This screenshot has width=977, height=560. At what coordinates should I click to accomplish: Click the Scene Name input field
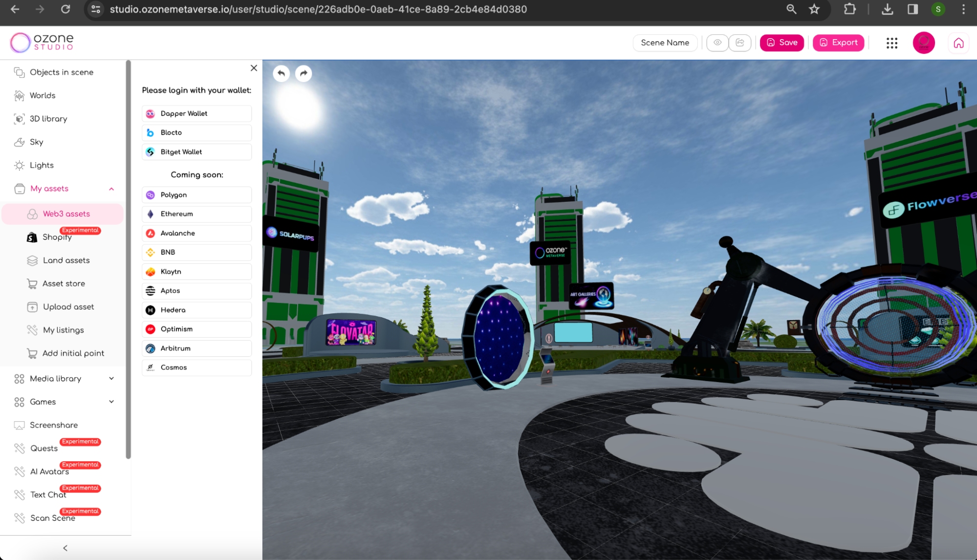click(665, 42)
